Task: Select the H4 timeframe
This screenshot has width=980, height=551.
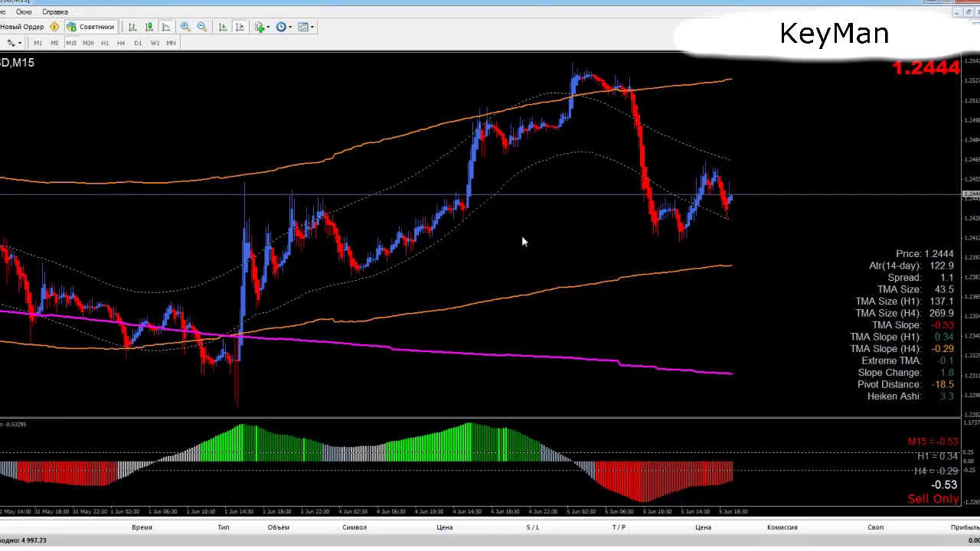Action: tap(121, 43)
